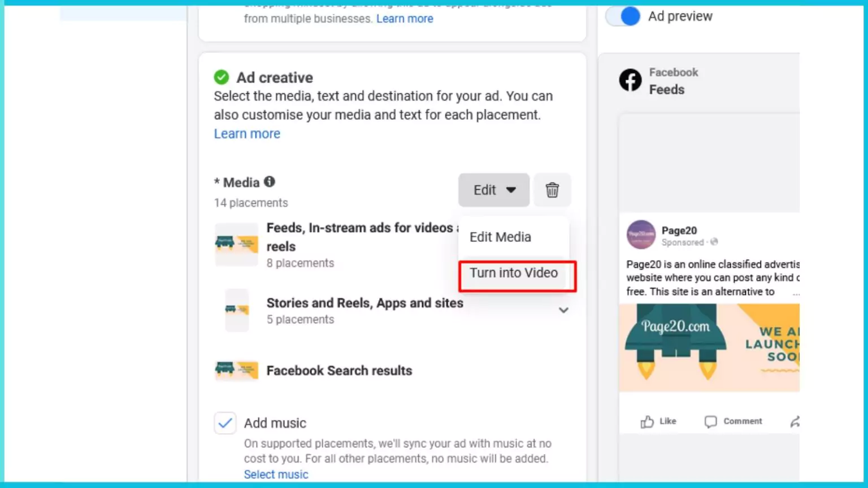868x488 pixels.
Task: Click the Page20.com ad preview image
Action: point(709,348)
